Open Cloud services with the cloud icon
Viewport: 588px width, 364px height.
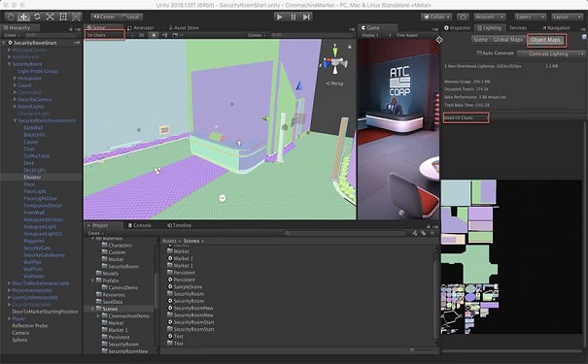click(x=463, y=17)
